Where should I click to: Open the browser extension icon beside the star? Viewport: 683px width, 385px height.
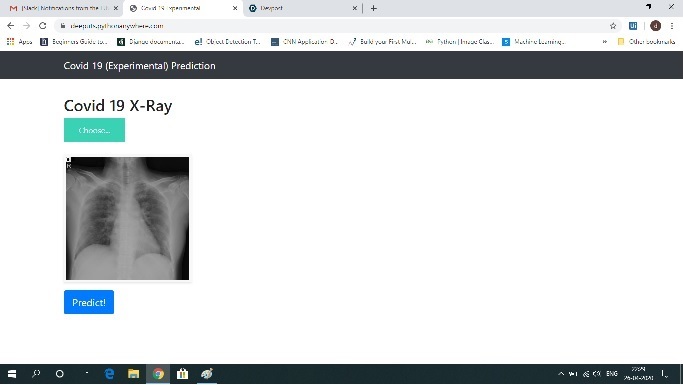(633, 26)
